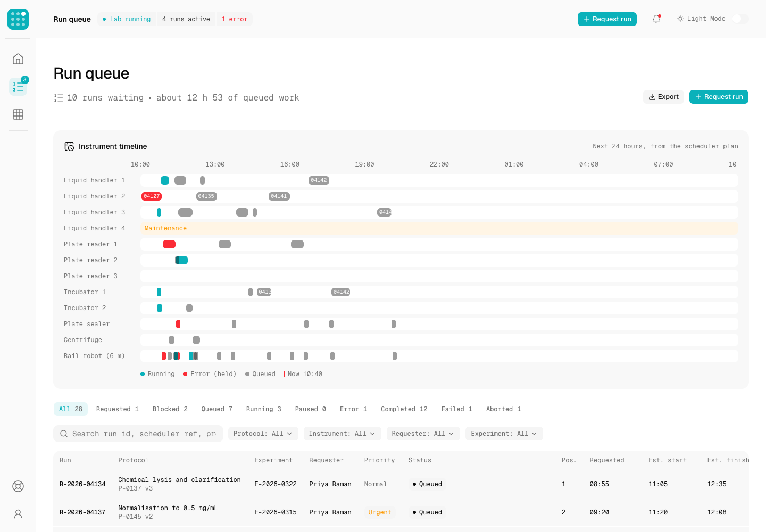Open the Home icon in the sidebar

point(18,59)
